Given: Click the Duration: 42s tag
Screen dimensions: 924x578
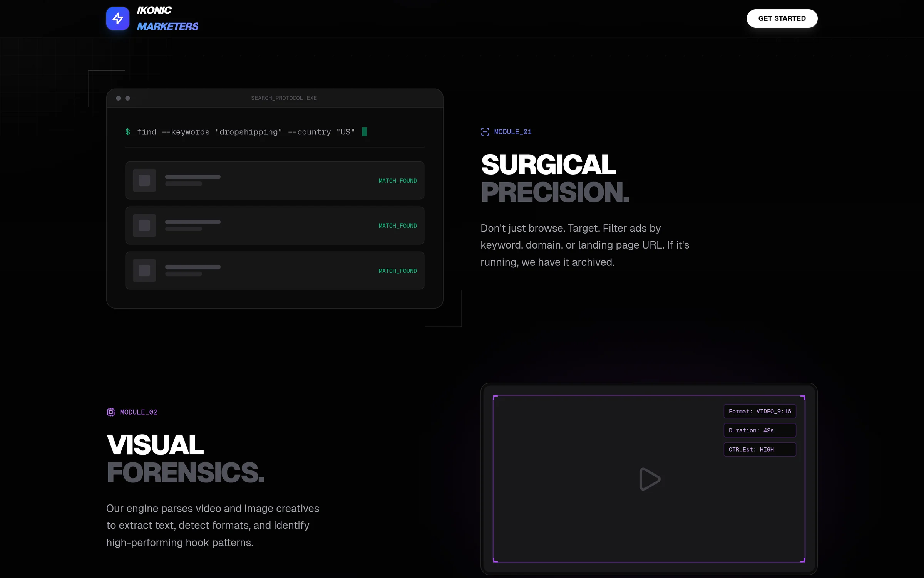Looking at the screenshot, I should click(760, 430).
